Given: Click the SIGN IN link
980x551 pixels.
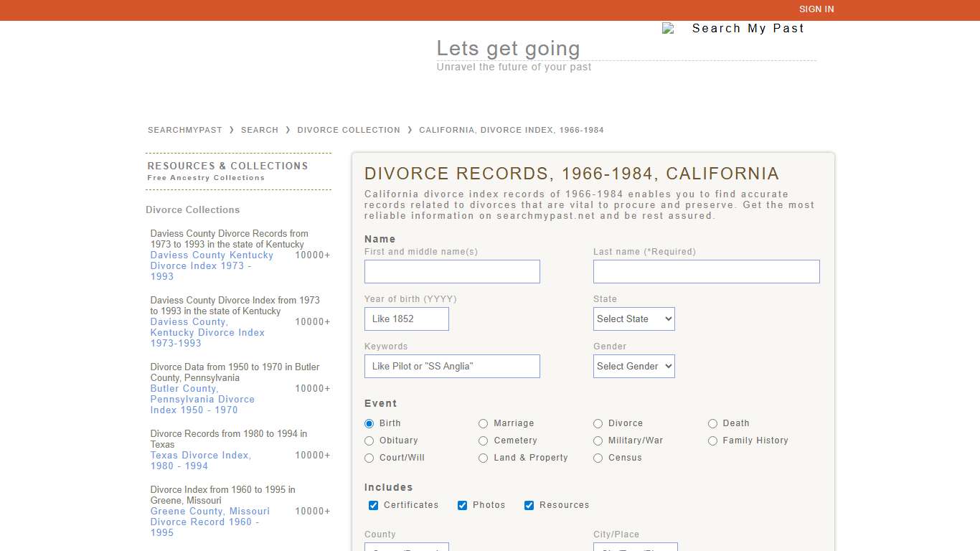Looking at the screenshot, I should [x=816, y=9].
